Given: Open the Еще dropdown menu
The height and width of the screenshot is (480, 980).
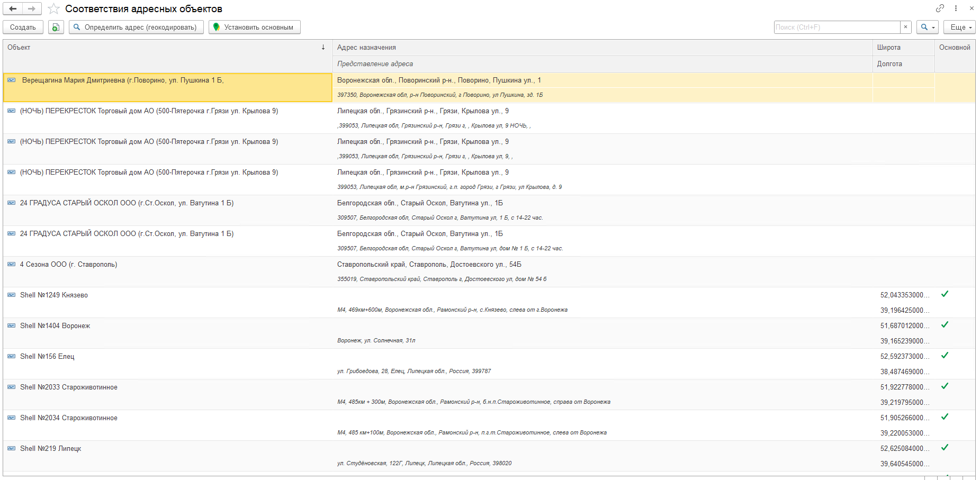Looking at the screenshot, I should pyautogui.click(x=959, y=27).
